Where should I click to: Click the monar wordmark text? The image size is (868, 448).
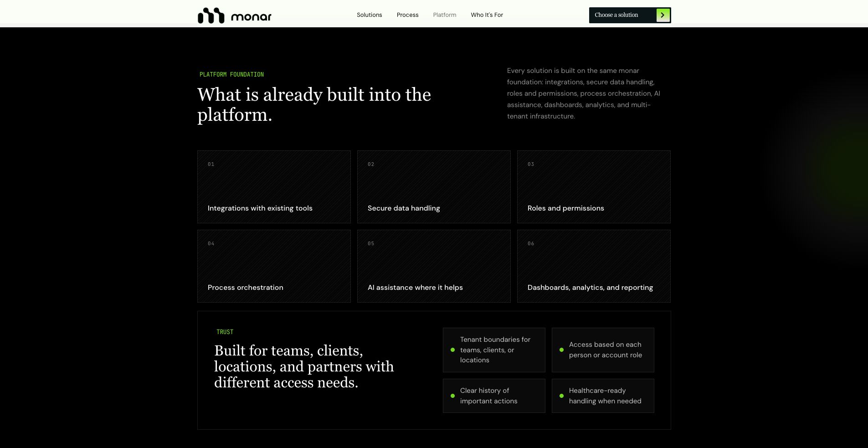(251, 17)
